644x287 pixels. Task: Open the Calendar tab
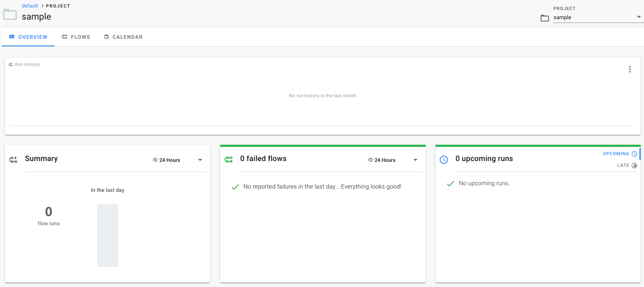123,37
